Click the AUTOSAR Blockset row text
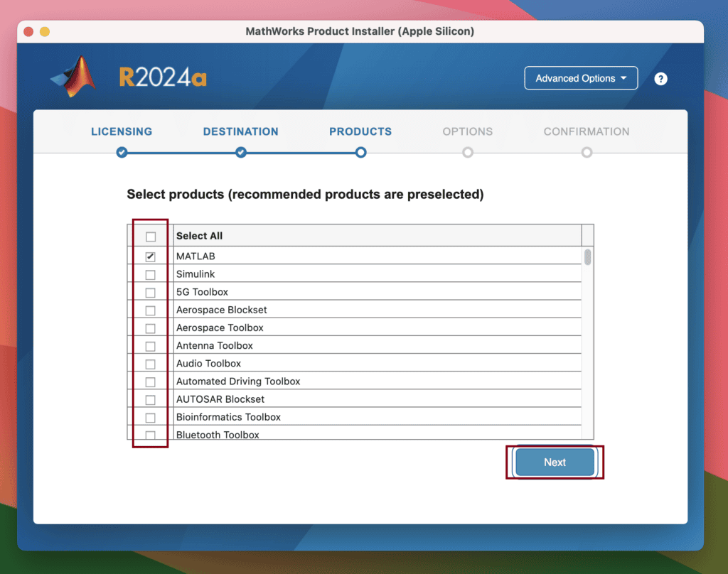The image size is (728, 574). pyautogui.click(x=220, y=399)
